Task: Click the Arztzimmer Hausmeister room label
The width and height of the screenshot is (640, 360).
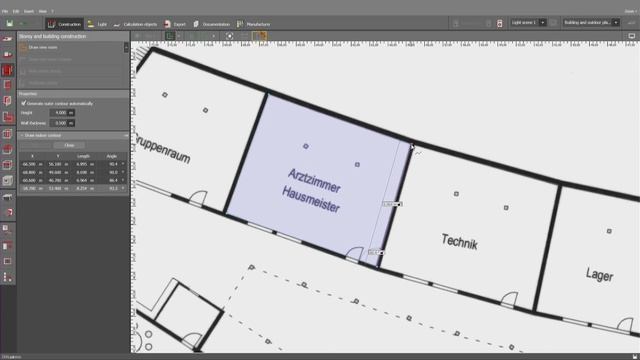Action: tap(312, 191)
